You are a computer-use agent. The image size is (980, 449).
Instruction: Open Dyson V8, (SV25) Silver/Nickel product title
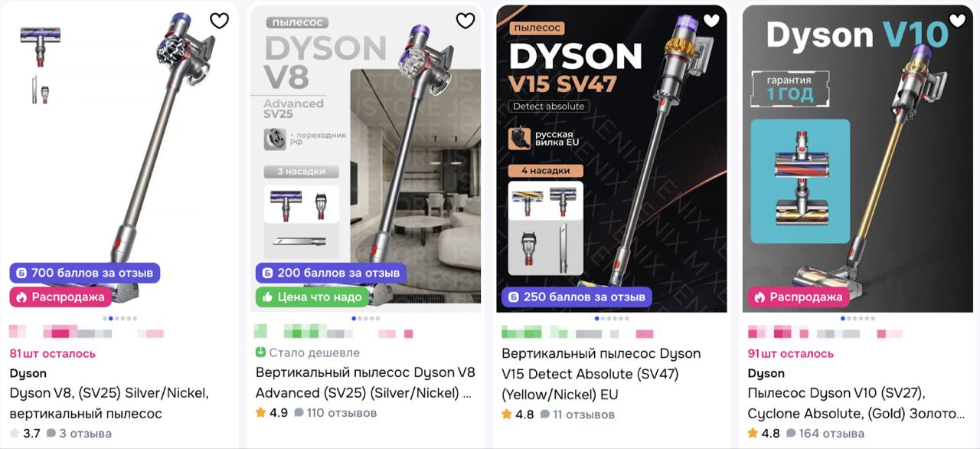click(x=109, y=403)
